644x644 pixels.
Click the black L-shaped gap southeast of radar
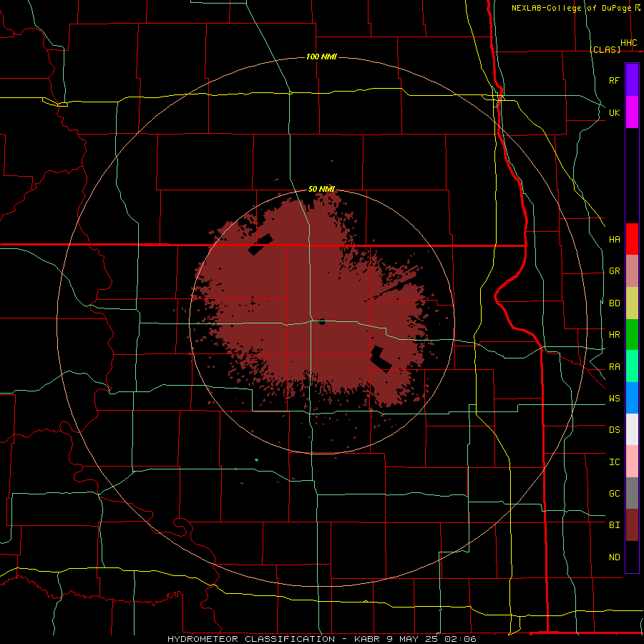tap(381, 359)
